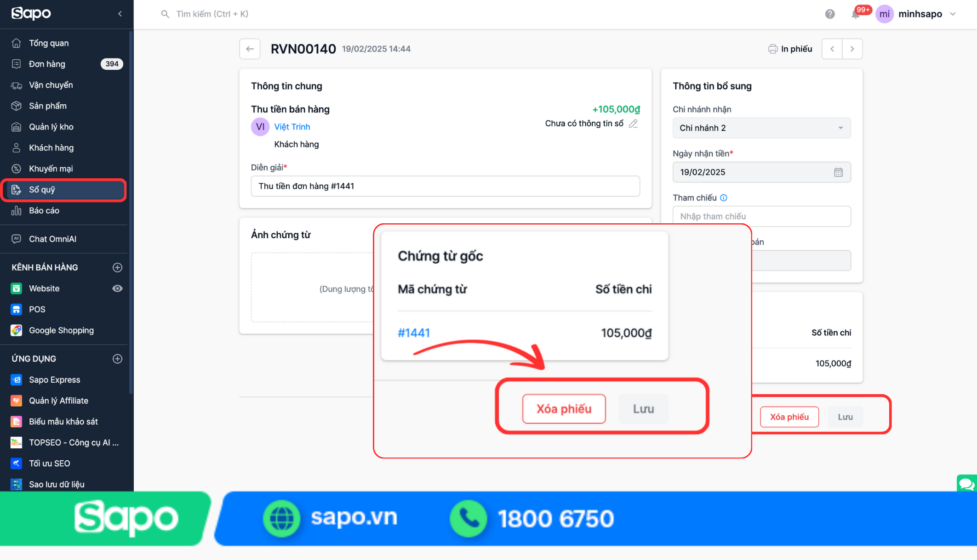Click the search magnifier icon

pyautogui.click(x=165, y=14)
